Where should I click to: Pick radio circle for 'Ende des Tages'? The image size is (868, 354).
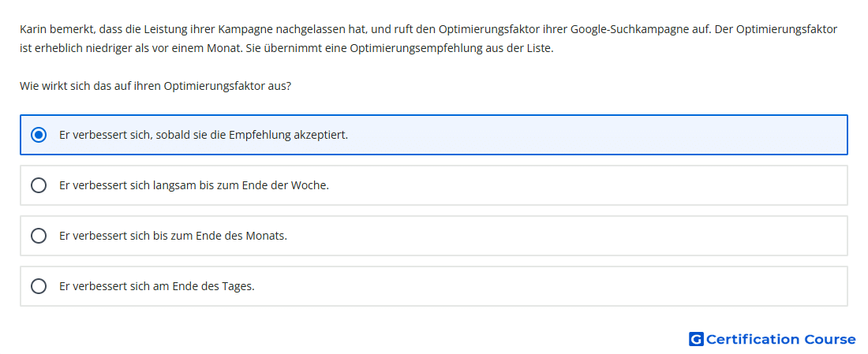pyautogui.click(x=39, y=286)
